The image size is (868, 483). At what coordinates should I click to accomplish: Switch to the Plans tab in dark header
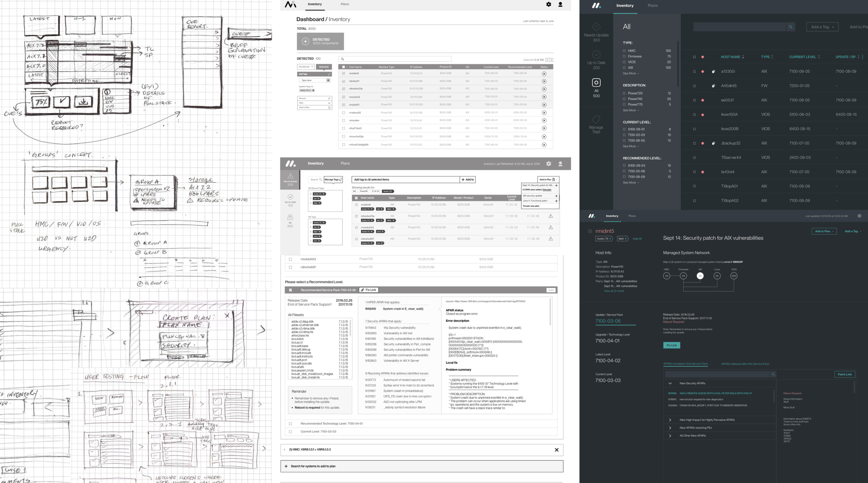click(652, 6)
